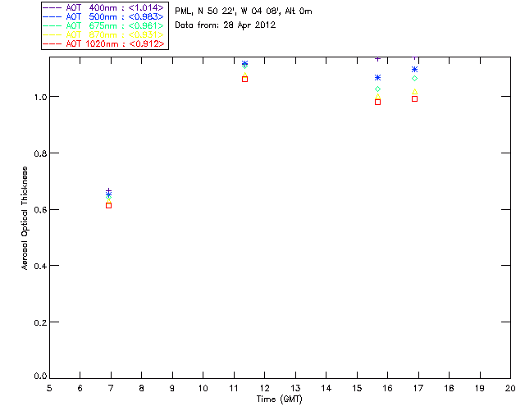Click the y-axis tick label '1.0'
Image resolution: width=525 pixels, height=420 pixels.
(40, 97)
